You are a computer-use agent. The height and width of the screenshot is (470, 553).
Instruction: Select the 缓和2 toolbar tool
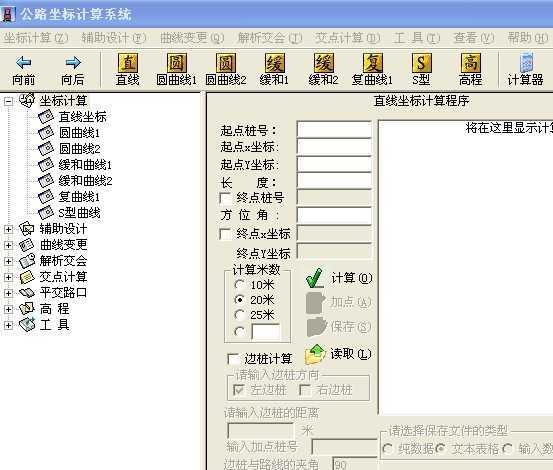323,69
